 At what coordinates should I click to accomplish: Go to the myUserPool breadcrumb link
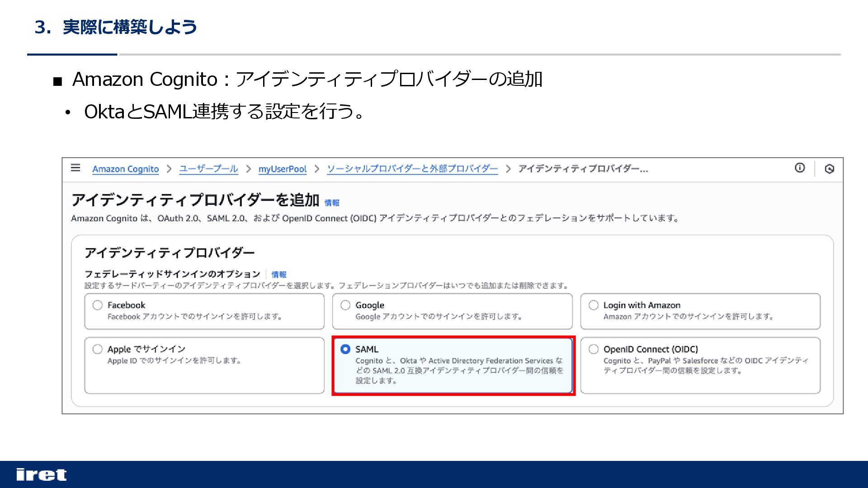tap(283, 169)
